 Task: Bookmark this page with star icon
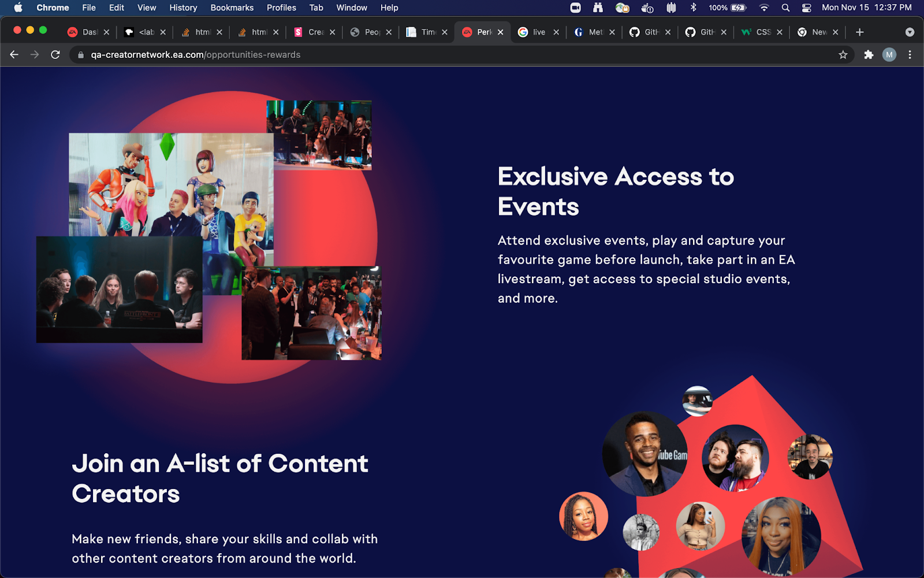(x=843, y=54)
